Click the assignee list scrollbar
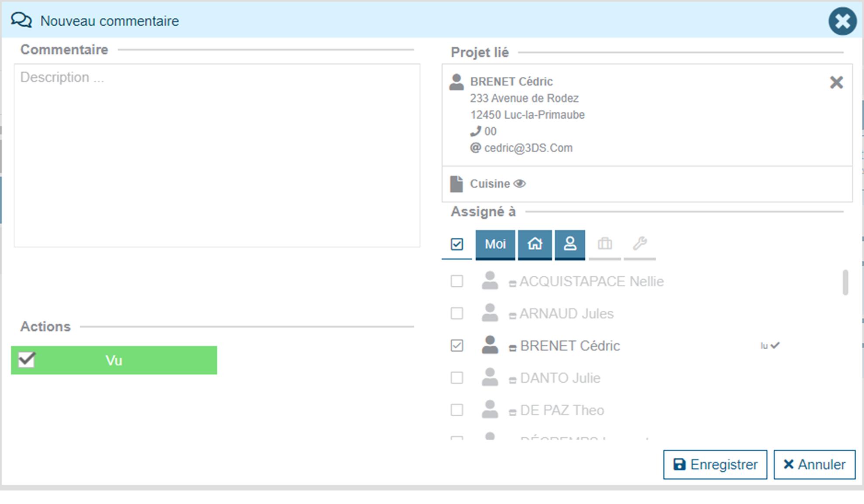The width and height of the screenshot is (864, 504). [845, 282]
